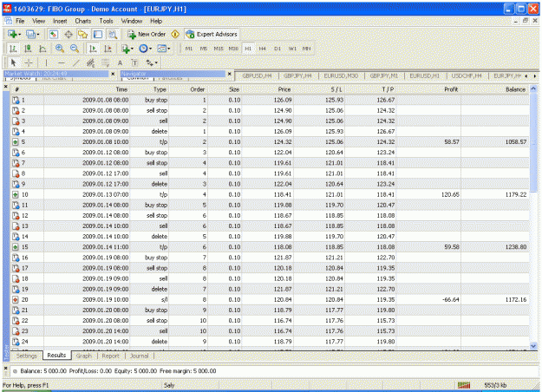The width and height of the screenshot is (542, 392).
Task: Switch chart to Candlesticks icon
Action: pos(28,49)
